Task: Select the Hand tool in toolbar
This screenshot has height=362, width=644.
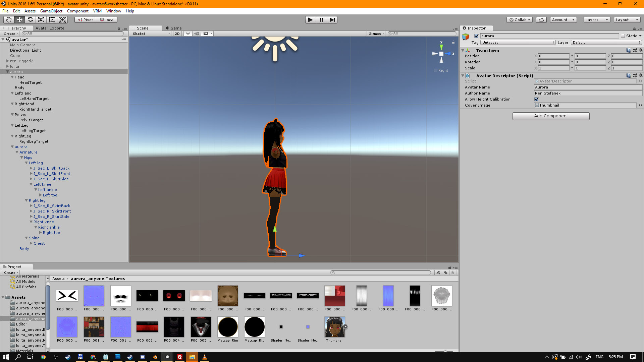Action: pos(9,20)
